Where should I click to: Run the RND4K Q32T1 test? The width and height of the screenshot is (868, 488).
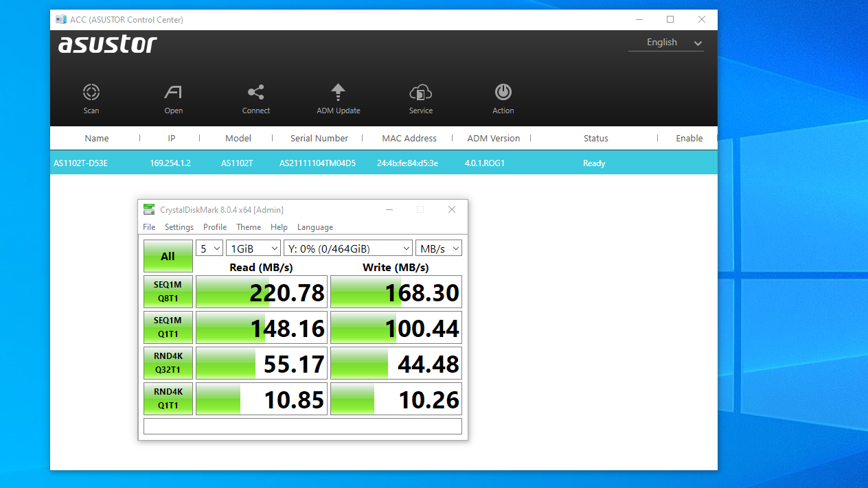168,363
